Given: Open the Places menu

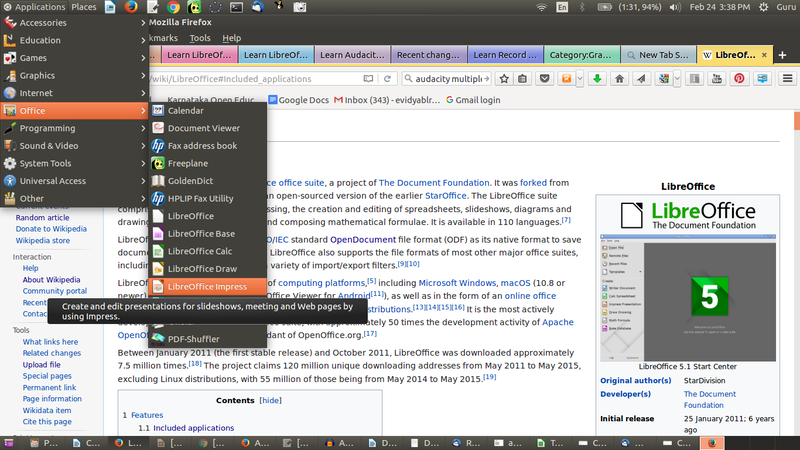Looking at the screenshot, I should [x=84, y=7].
